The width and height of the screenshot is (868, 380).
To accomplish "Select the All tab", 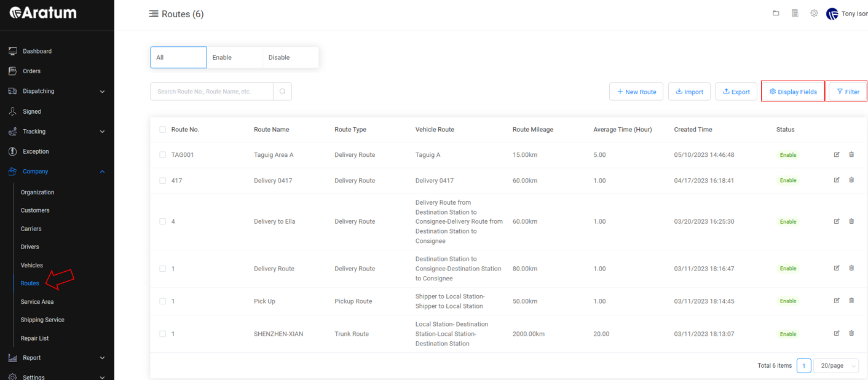I will 178,57.
